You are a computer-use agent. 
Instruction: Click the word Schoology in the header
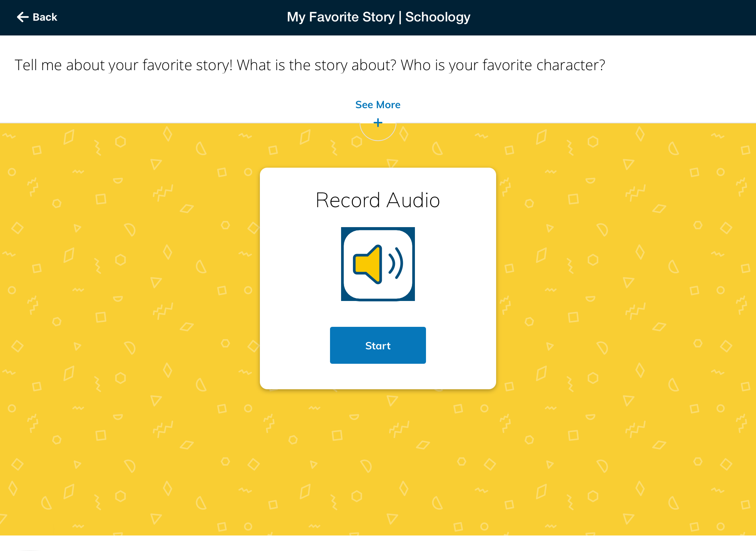tap(438, 17)
